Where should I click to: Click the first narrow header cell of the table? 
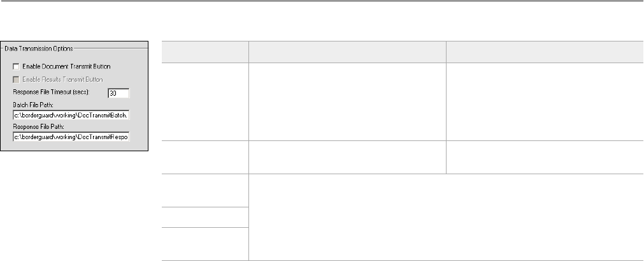point(204,52)
